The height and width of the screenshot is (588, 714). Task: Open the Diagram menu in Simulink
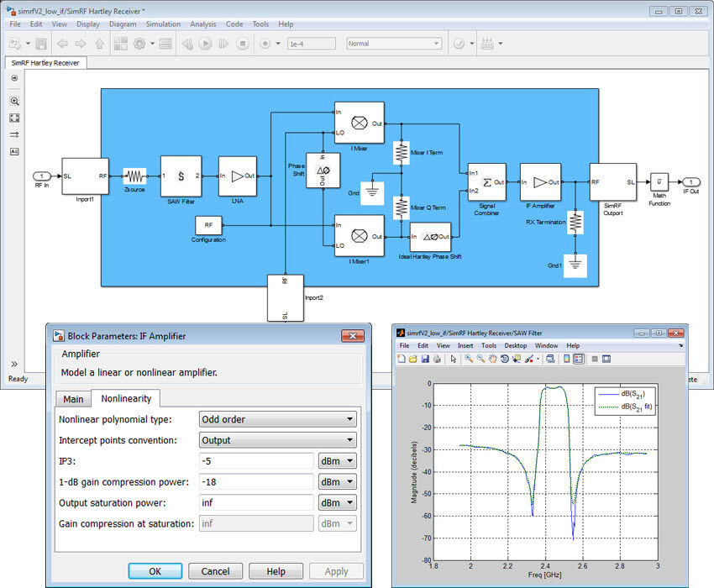pyautogui.click(x=123, y=24)
